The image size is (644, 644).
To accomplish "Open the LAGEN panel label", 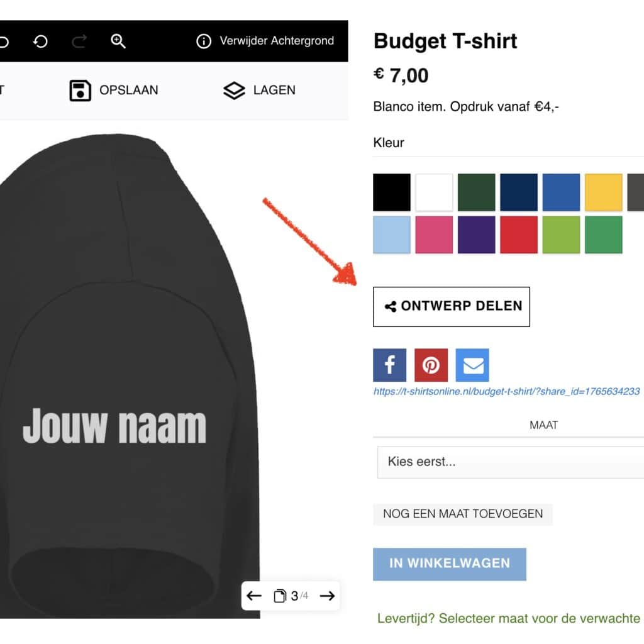I will 274,90.
